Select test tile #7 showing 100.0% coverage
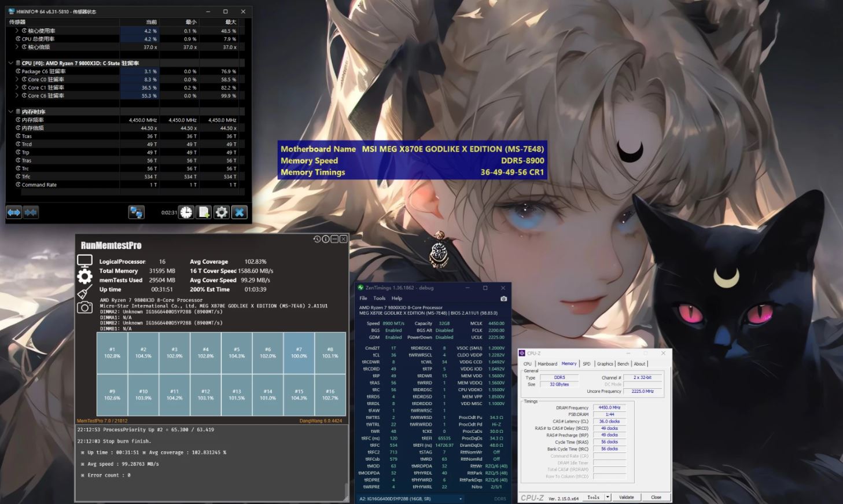The width and height of the screenshot is (843, 504). point(299,352)
